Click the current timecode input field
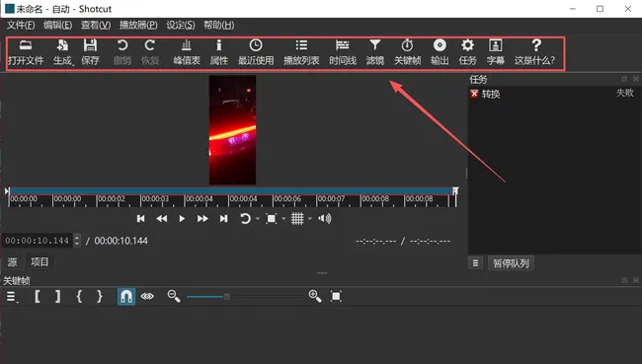 (x=38, y=241)
